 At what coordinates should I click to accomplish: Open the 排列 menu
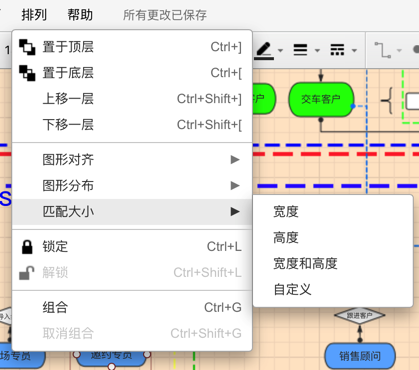(34, 15)
